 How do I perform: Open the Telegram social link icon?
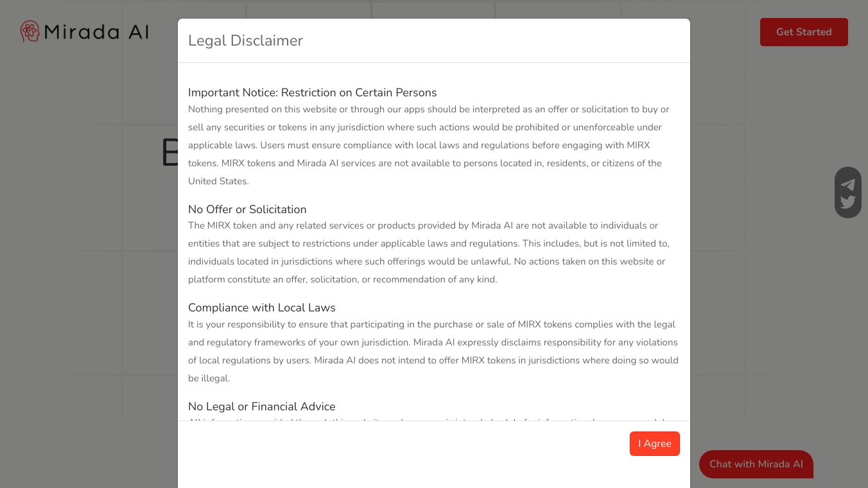click(848, 185)
